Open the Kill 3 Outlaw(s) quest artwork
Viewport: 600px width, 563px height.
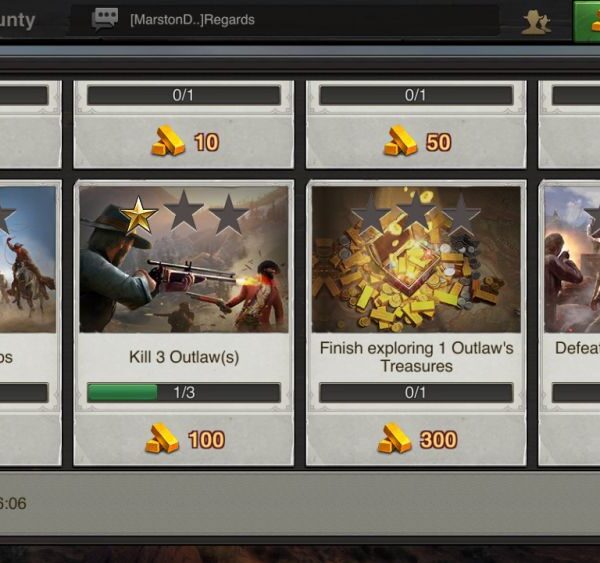pyautogui.click(x=184, y=259)
